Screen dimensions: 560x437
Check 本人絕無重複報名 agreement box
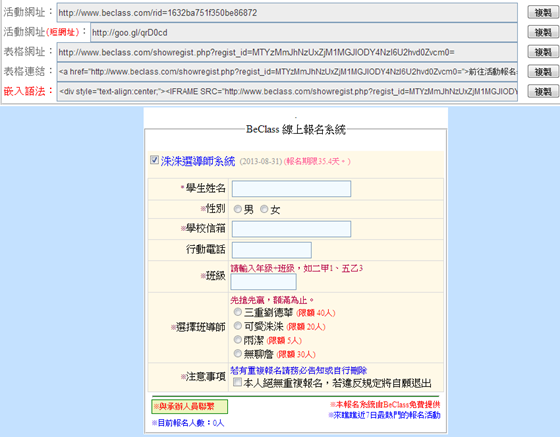237,382
